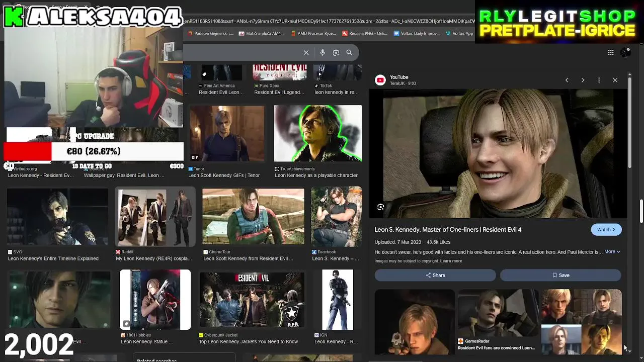This screenshot has width=644, height=362.
Task: Click the scroll-down arrow of preview panel
Action: (629, 350)
